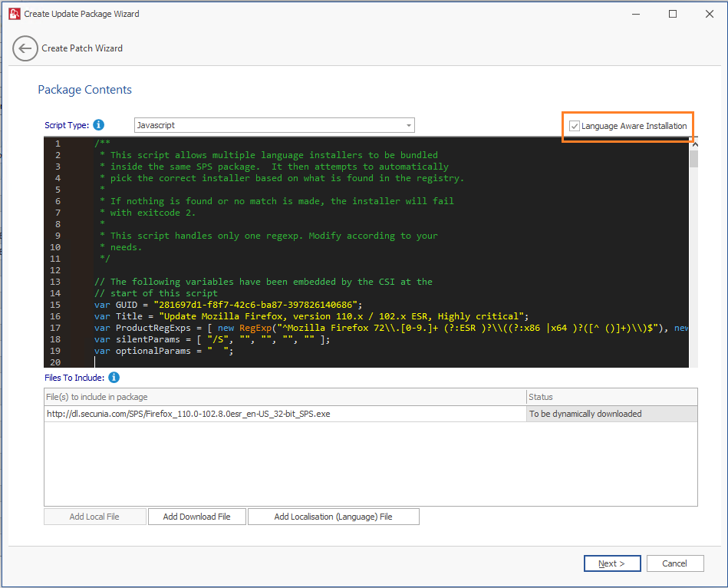728x588 pixels.
Task: Click the Files To Include info icon
Action: tap(114, 378)
